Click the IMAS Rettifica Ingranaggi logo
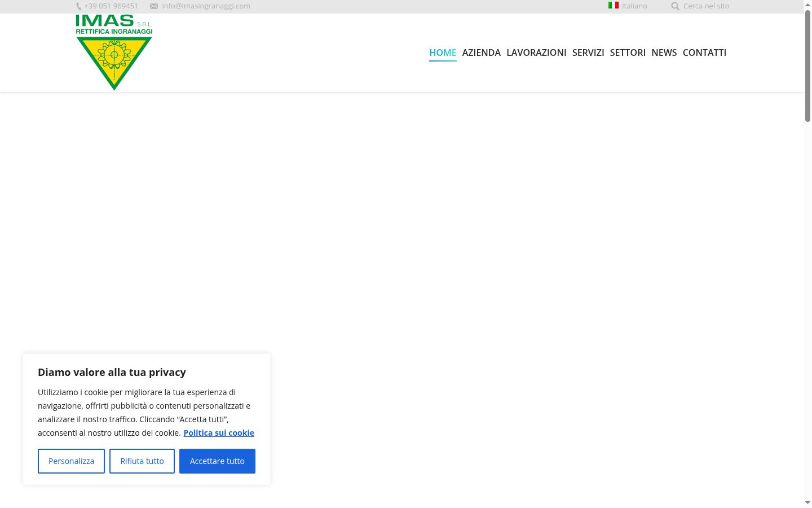 [x=114, y=52]
